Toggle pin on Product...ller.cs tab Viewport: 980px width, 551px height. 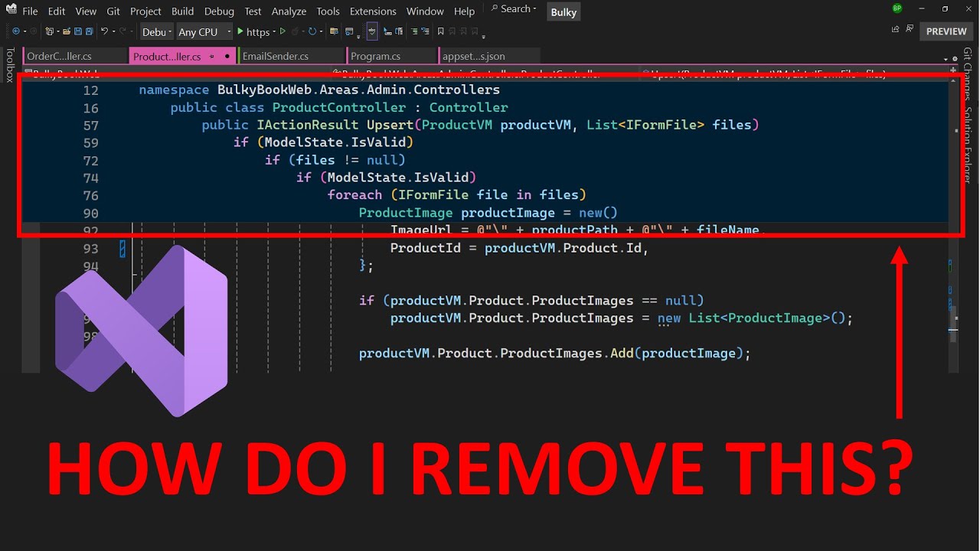(x=211, y=57)
